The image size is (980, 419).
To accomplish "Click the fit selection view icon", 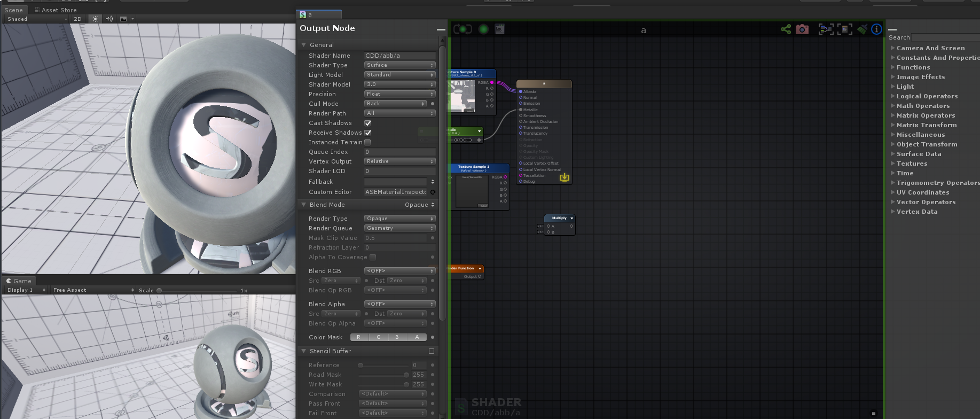I will (845, 29).
